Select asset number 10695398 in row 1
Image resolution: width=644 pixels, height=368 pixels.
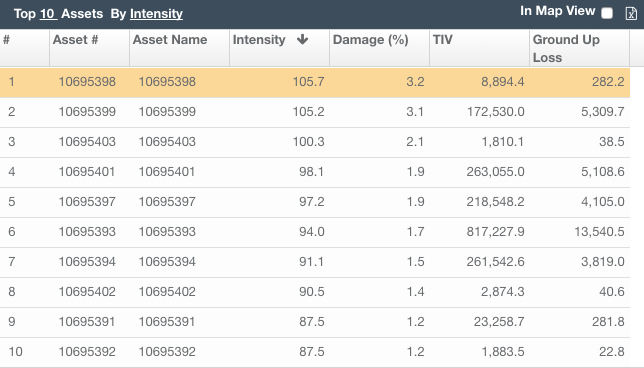(87, 82)
